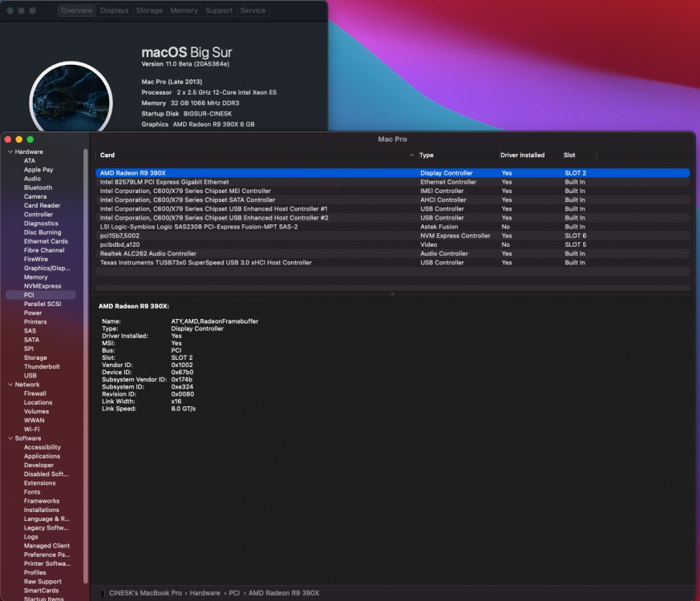
Task: Click the macOS Big Sur wallpaper thumbnail
Action: pos(71,98)
